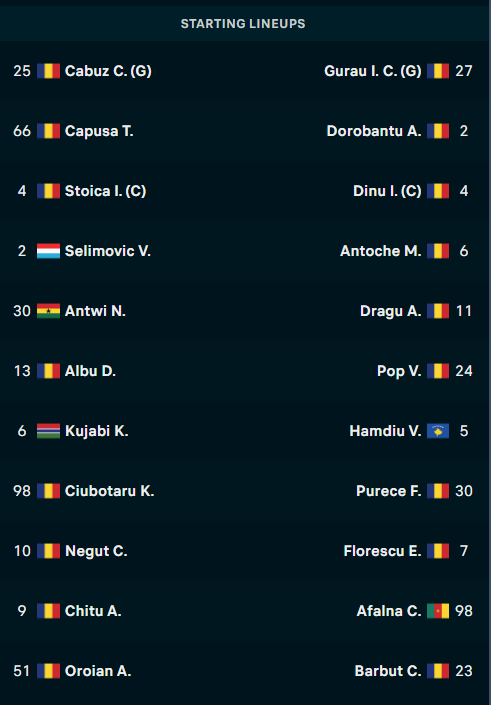Open player Capusa T. profile
This screenshot has height=705, width=491.
pos(99,131)
